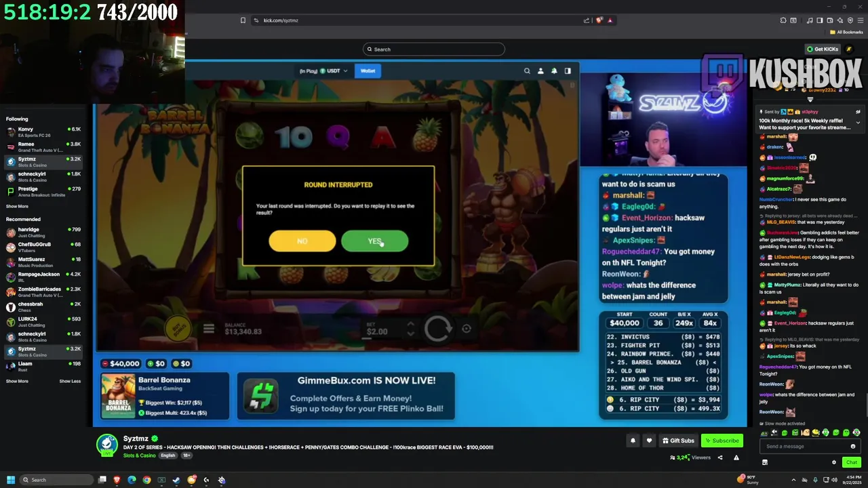
Task: Toggle the casino side panel icon
Action: (568, 70)
